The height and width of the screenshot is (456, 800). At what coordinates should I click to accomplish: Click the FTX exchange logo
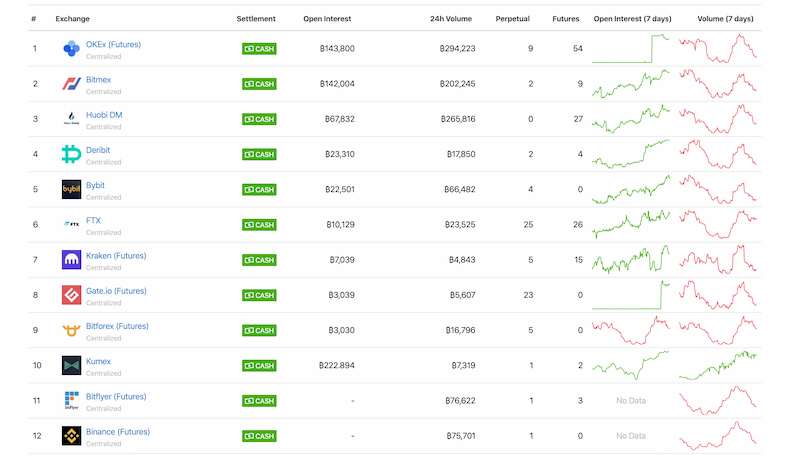coord(71,224)
